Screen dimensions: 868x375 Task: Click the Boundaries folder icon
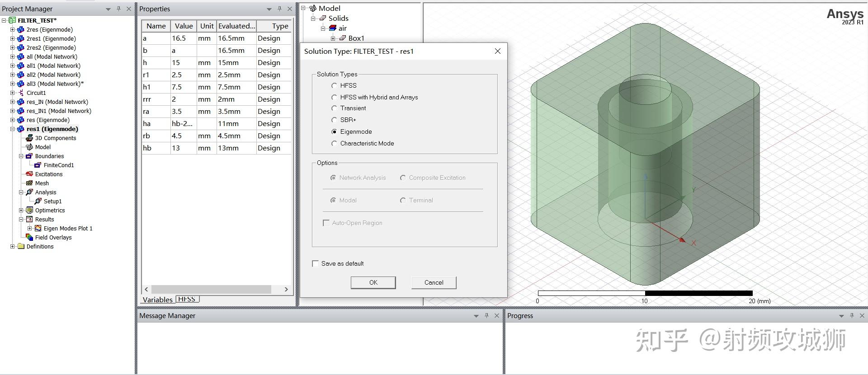(29, 156)
